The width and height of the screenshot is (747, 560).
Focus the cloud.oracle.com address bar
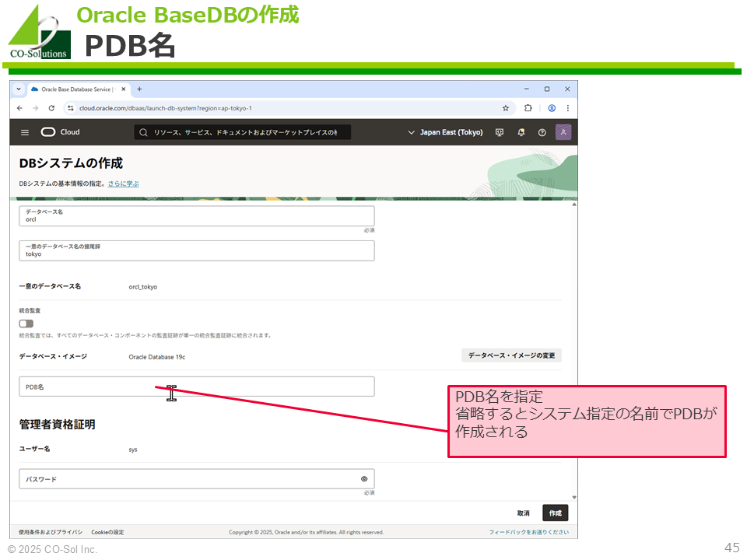coord(289,108)
